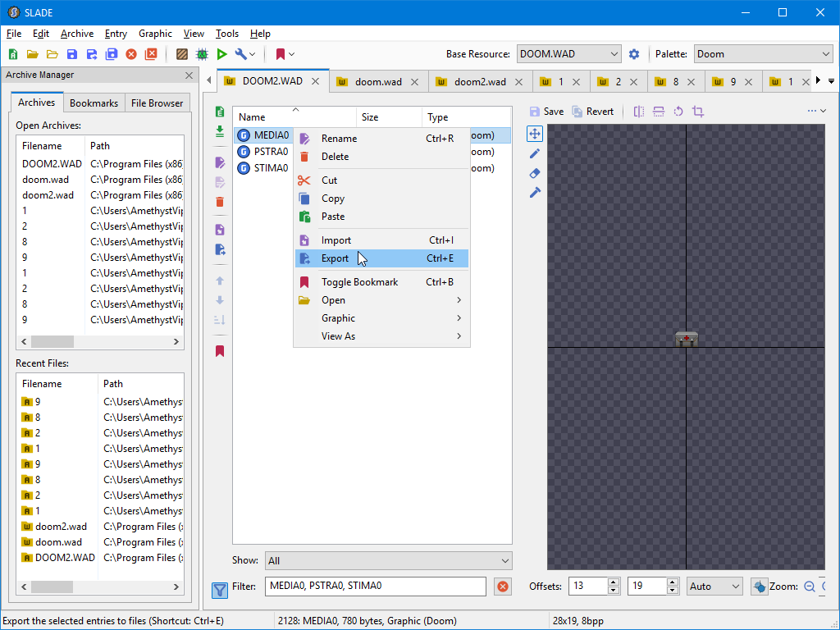
Task: Open the Show All entry type dropdown
Action: (x=388, y=561)
